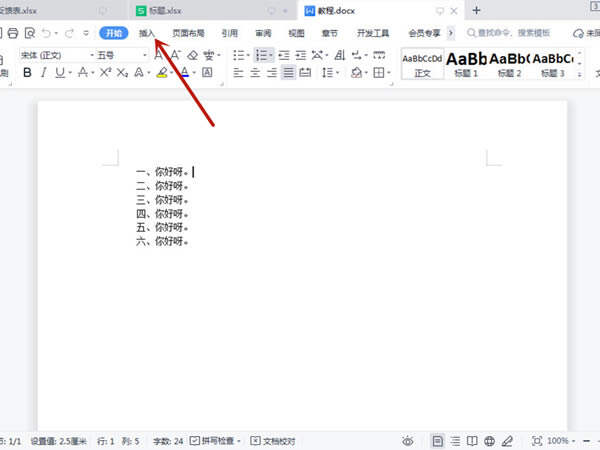The image size is (600, 450).
Task: Click the tab stops ruler icon
Action: click(x=379, y=55)
